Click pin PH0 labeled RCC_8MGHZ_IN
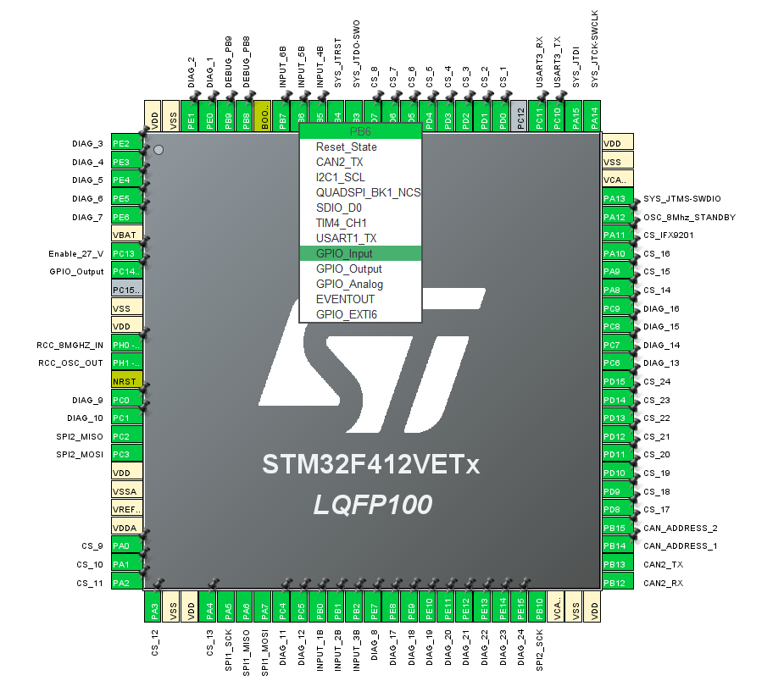784x692 pixels. click(x=125, y=344)
